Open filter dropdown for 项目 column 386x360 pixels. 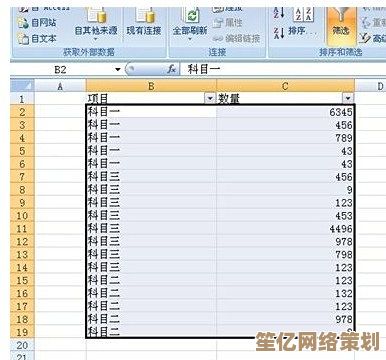tap(210, 98)
